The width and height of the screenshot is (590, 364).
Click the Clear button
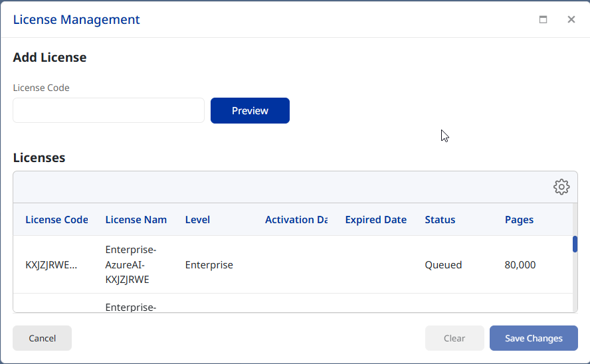(x=454, y=338)
